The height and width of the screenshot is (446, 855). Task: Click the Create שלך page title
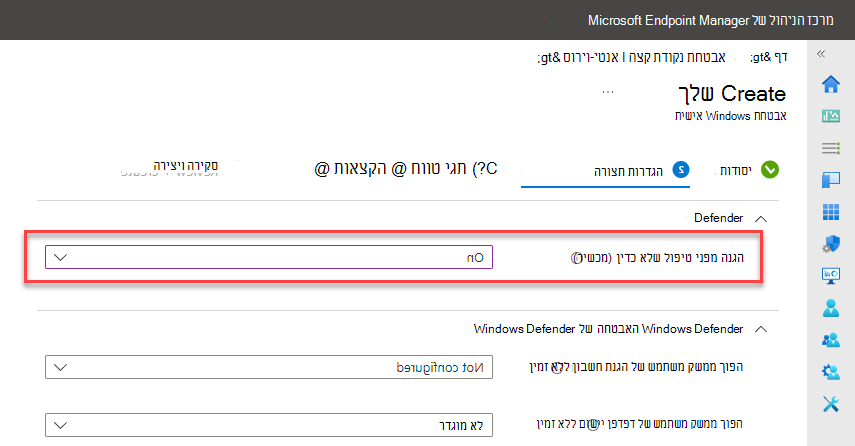click(732, 94)
